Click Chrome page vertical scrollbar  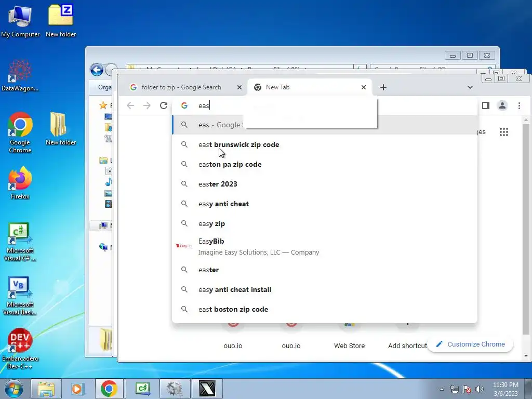click(x=526, y=229)
